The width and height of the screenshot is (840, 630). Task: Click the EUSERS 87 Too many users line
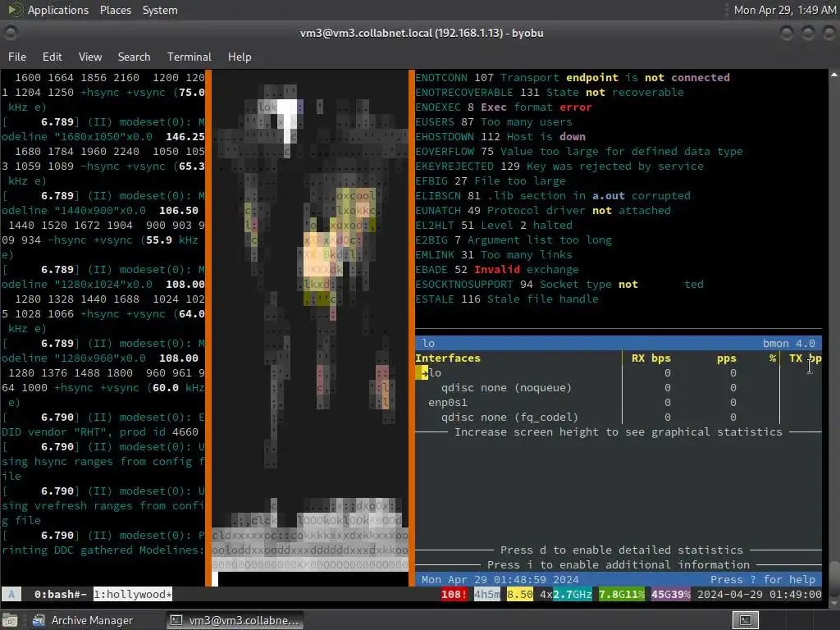tap(493, 122)
